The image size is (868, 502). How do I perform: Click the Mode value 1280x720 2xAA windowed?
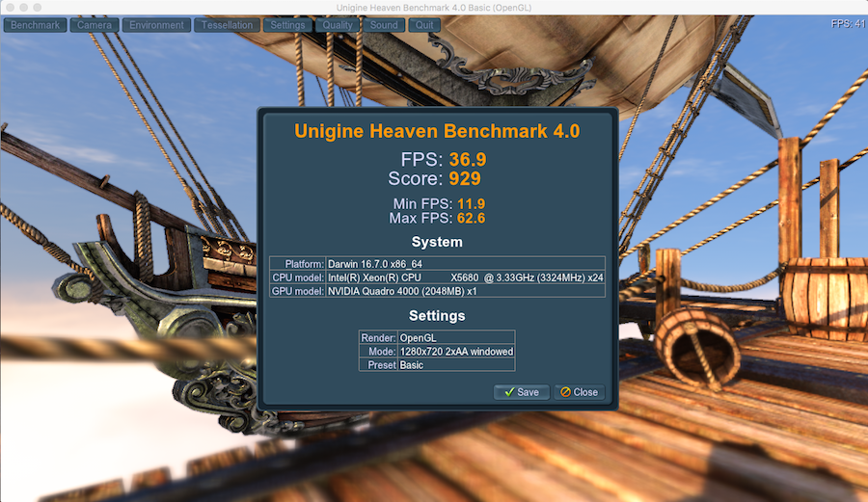tap(456, 352)
